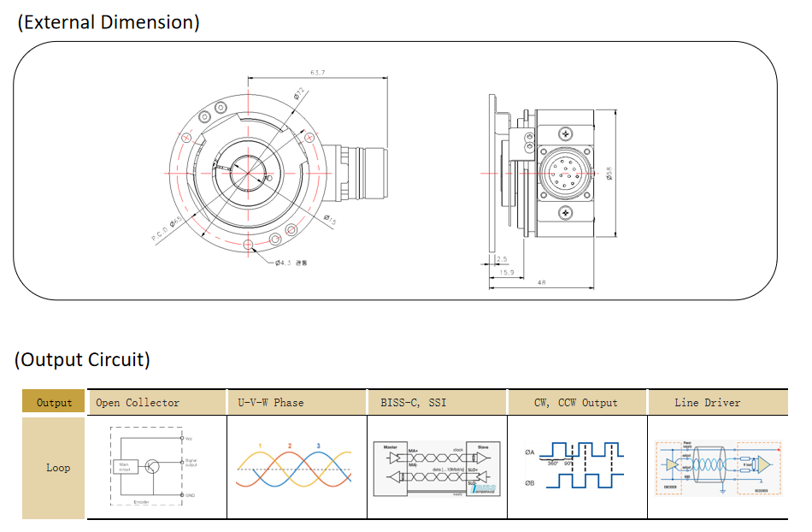This screenshot has height=532, width=812.
Task: Click the Output Circuit heading
Action: tap(82, 359)
